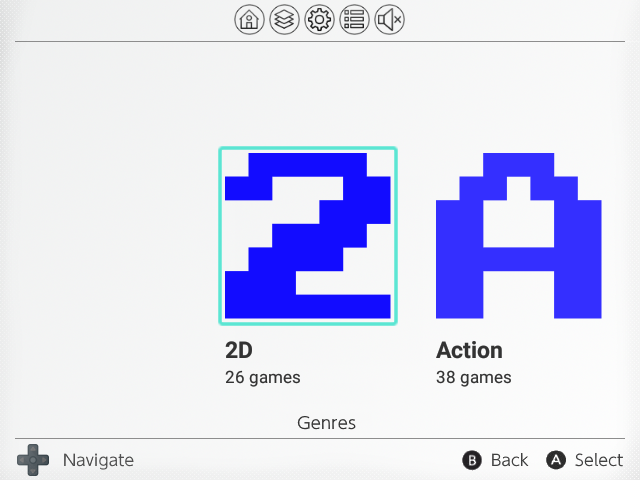Switch to the list view icon
The image size is (640, 480).
354,19
